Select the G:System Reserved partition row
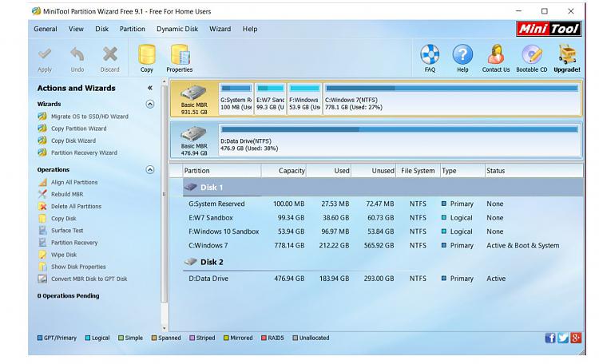599x364 pixels. (383, 204)
